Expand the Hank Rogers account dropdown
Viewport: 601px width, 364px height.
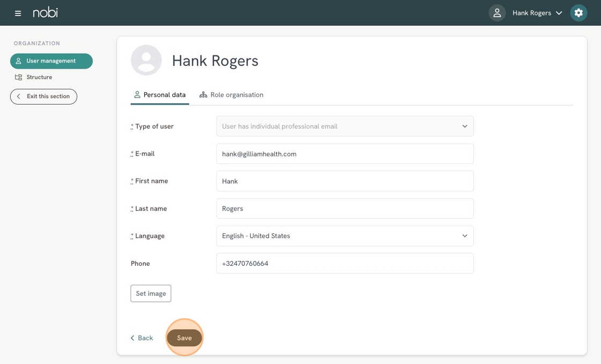tap(537, 13)
